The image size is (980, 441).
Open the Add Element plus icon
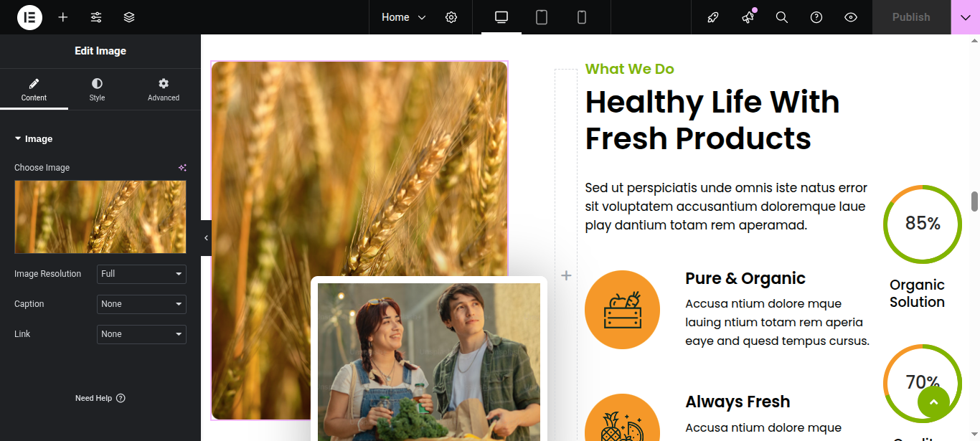point(63,17)
